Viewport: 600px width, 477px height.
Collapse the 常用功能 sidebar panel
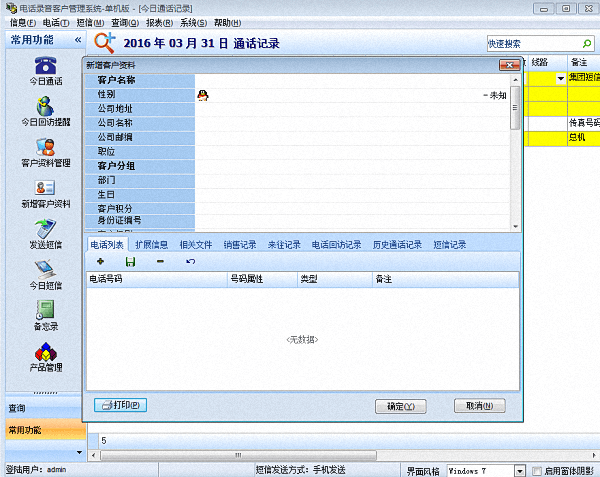tap(78, 40)
